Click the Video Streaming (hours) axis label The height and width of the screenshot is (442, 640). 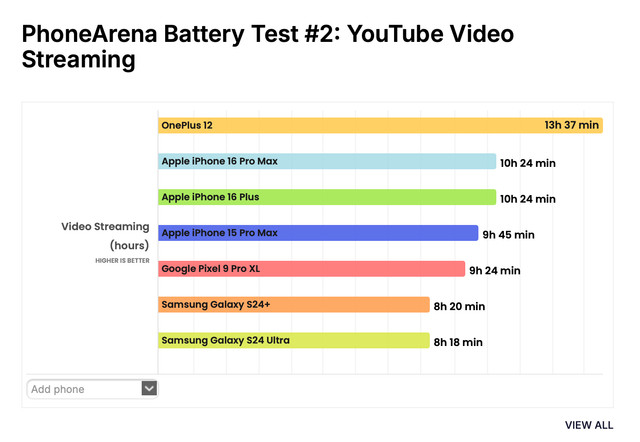[105, 235]
